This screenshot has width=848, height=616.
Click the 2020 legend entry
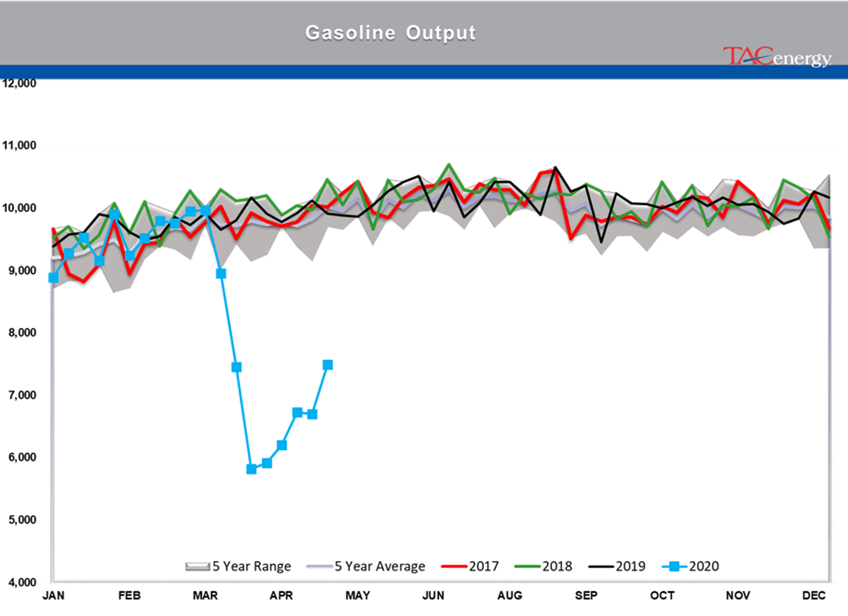690,566
